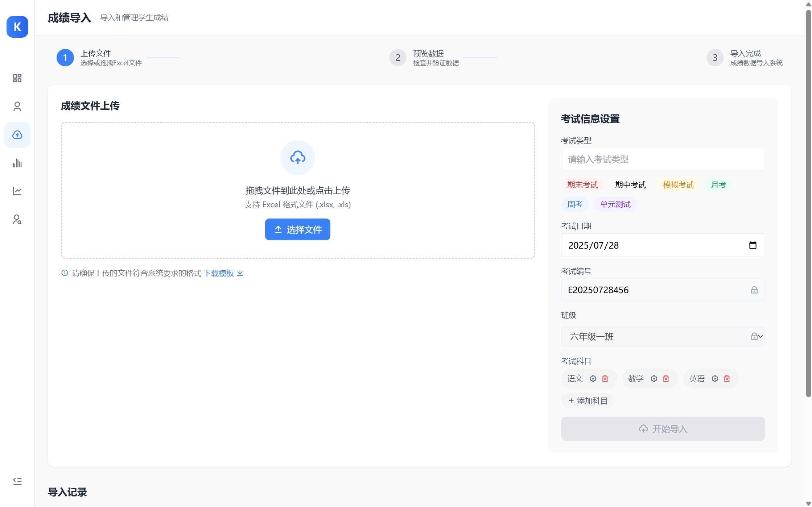Image resolution: width=812 pixels, height=507 pixels.
Task: Click the lock icon on 考试编号 field
Action: click(755, 290)
